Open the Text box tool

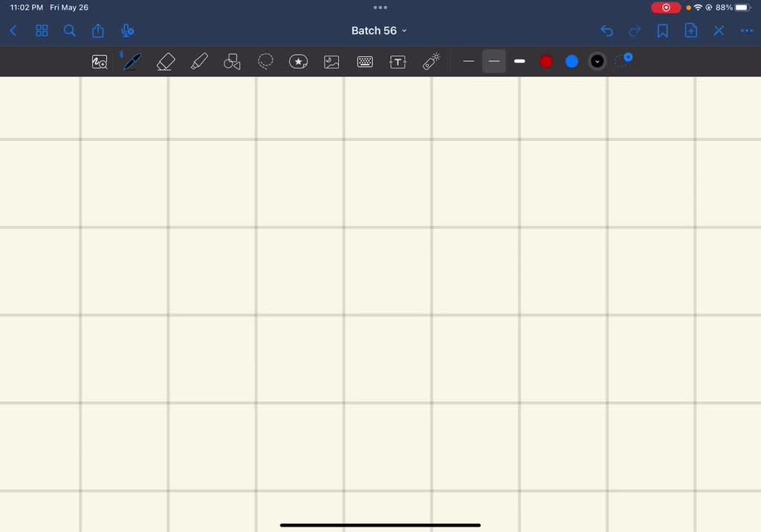coord(398,62)
